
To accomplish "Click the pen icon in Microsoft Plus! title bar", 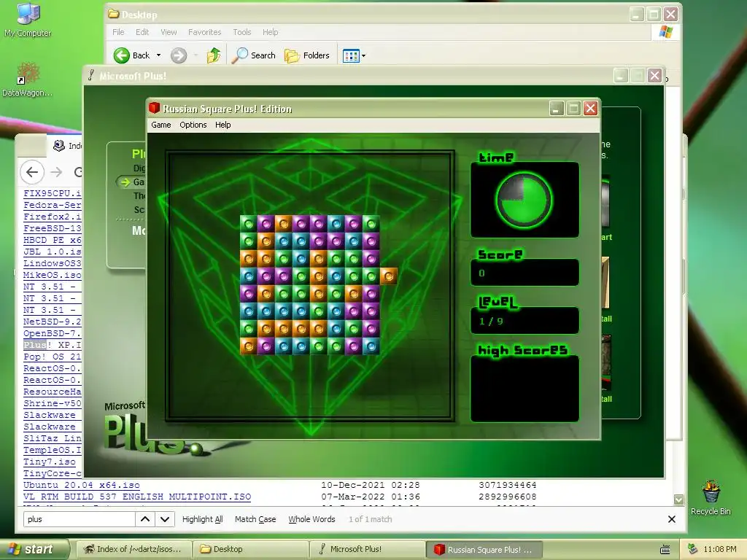I will click(x=91, y=75).
